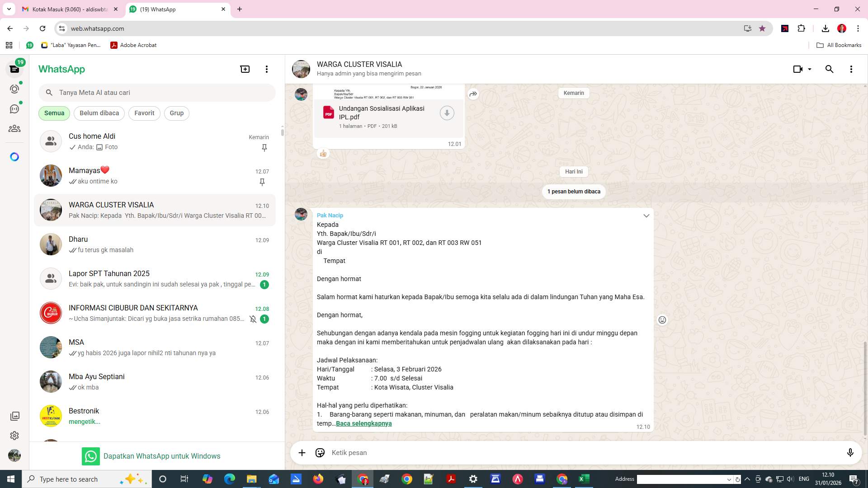Open WhatsApp Settings gear icon
The height and width of the screenshot is (488, 868).
point(14,436)
